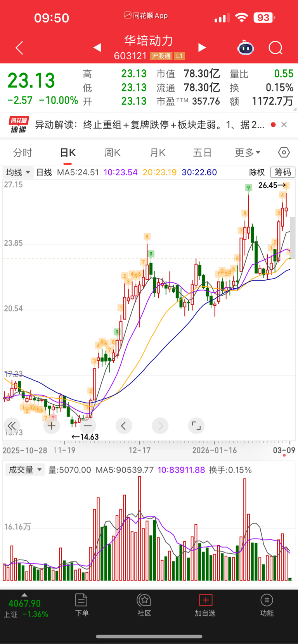Open 社区 community icon
The image size is (298, 644).
pyautogui.click(x=144, y=605)
